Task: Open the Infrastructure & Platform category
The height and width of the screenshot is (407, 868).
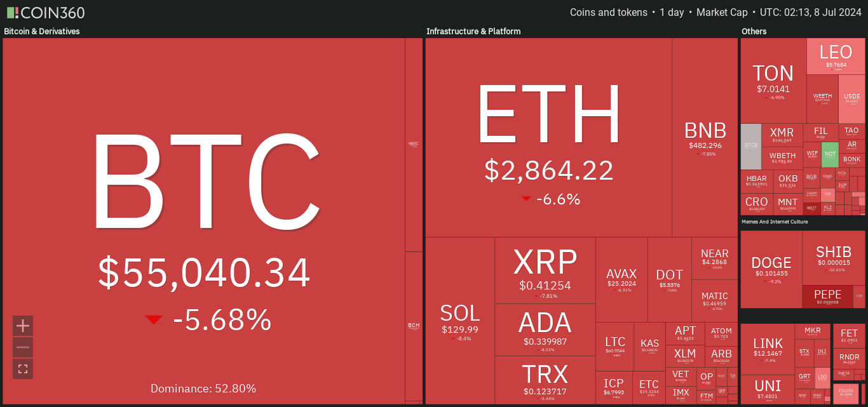Action: (473, 31)
